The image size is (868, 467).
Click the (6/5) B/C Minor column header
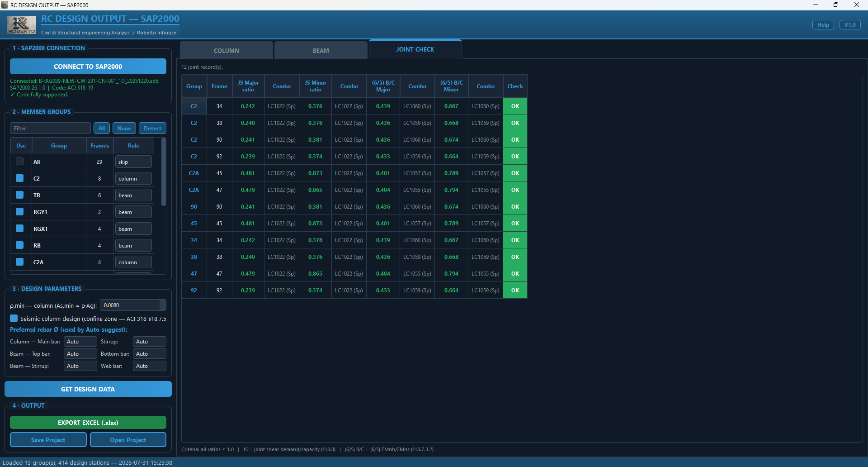coord(452,86)
